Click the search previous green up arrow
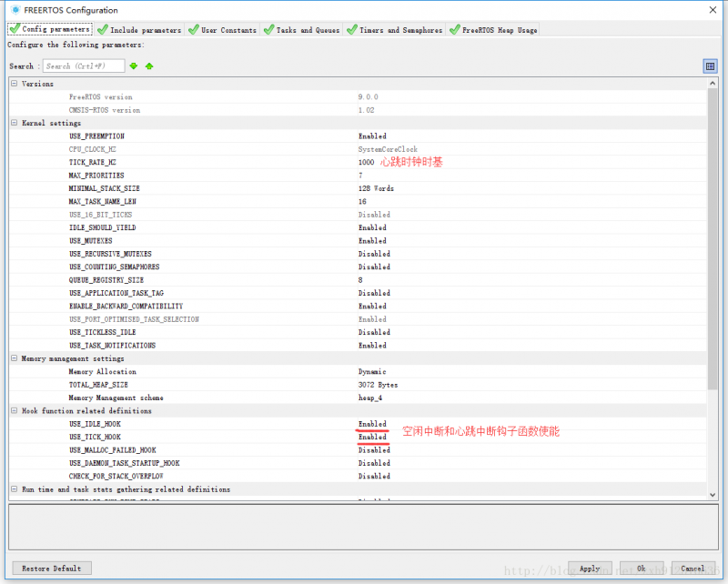This screenshot has height=584, width=728. (x=149, y=65)
